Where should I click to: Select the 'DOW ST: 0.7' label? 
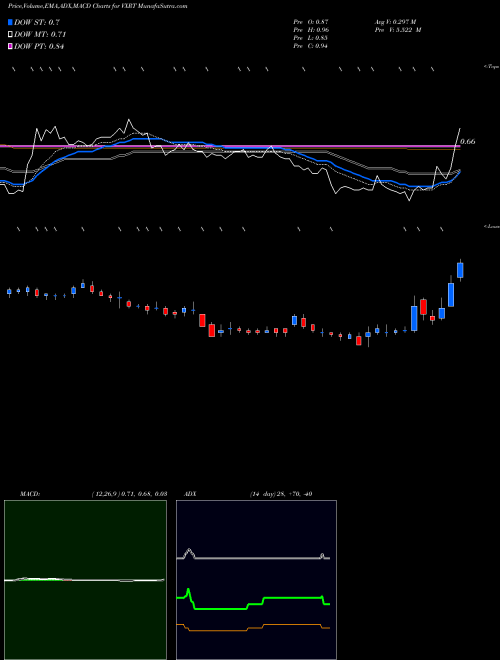tap(37, 22)
